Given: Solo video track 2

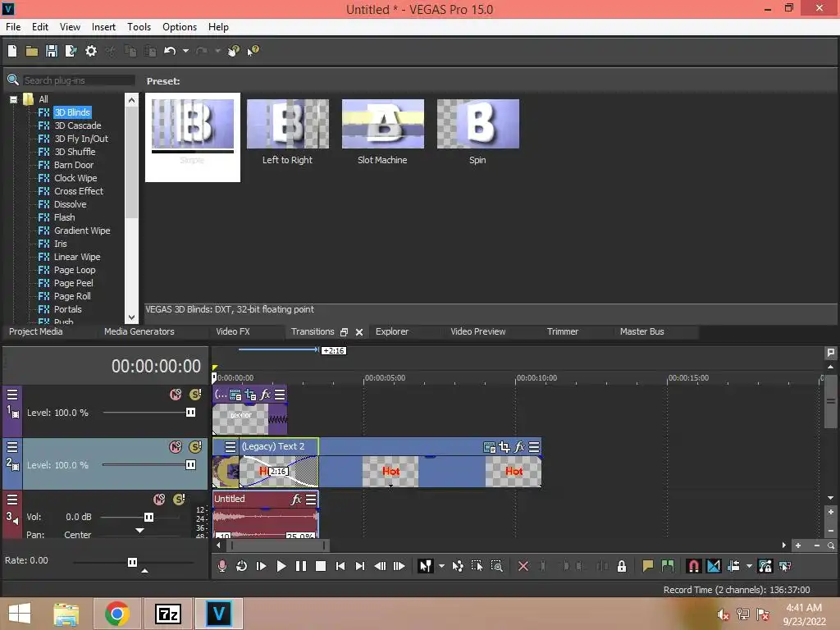Looking at the screenshot, I should click(x=195, y=446).
